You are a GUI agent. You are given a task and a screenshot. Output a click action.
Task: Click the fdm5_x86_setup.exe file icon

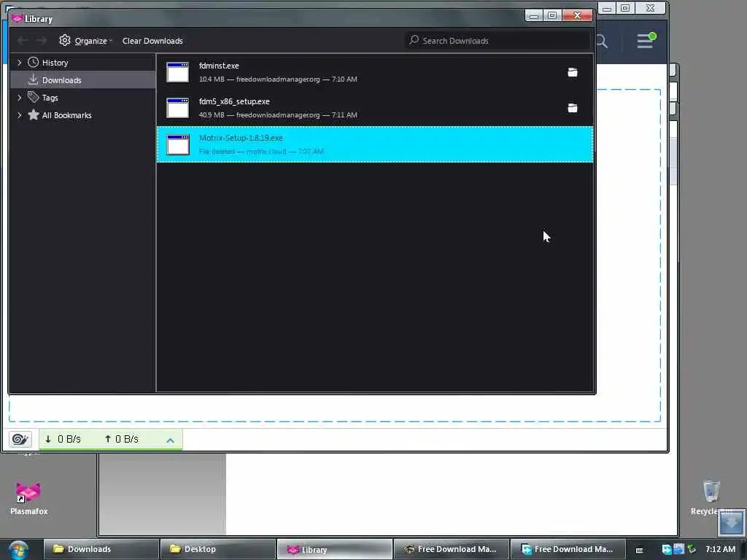178,108
